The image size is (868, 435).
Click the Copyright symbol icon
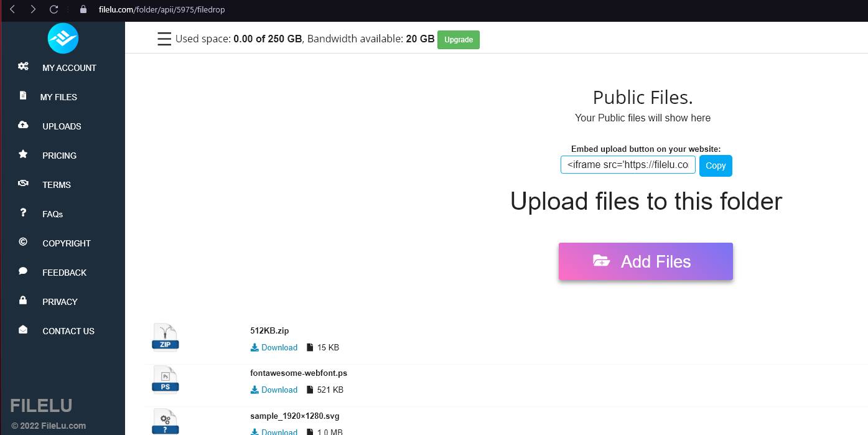(23, 242)
